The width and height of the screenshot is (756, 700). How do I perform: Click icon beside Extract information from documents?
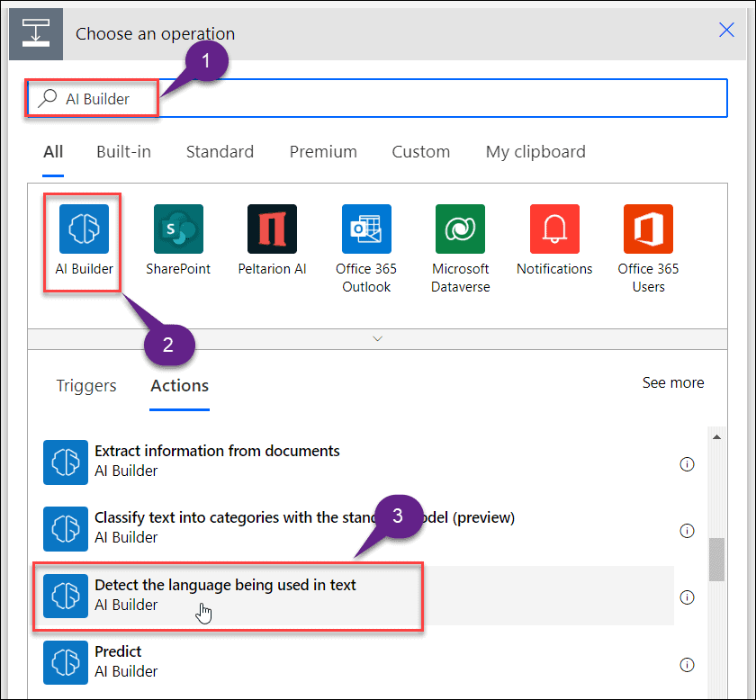(x=66, y=462)
